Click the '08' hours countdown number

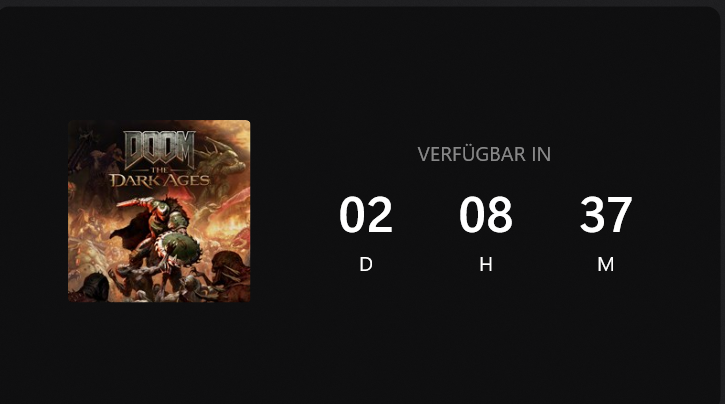point(485,214)
